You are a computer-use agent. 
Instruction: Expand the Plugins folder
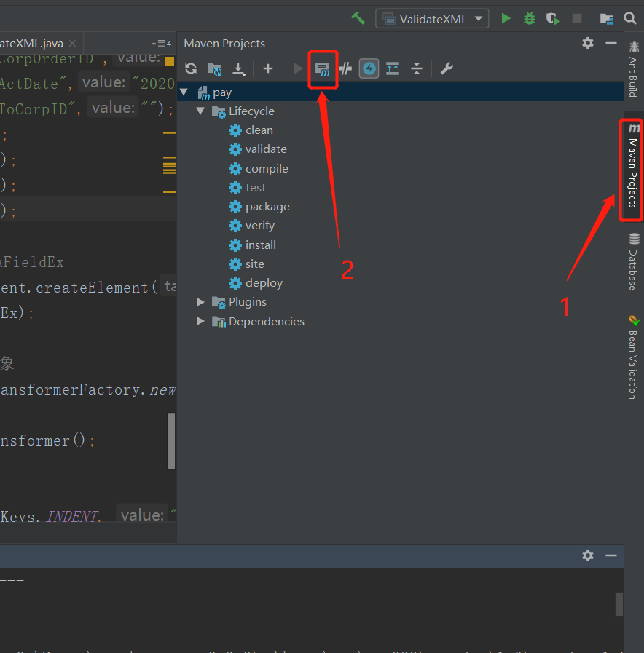pyautogui.click(x=200, y=302)
